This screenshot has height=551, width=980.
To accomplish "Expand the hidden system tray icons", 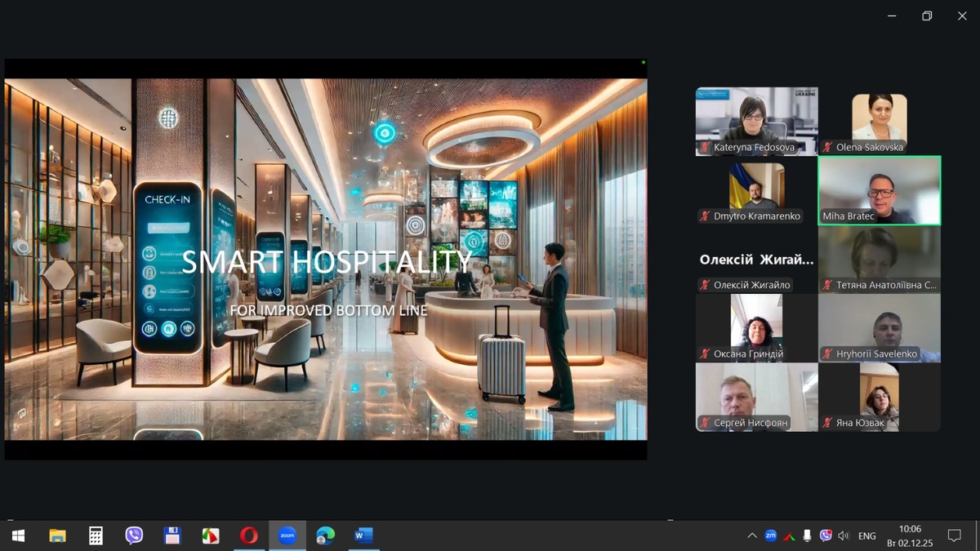I will (x=751, y=535).
